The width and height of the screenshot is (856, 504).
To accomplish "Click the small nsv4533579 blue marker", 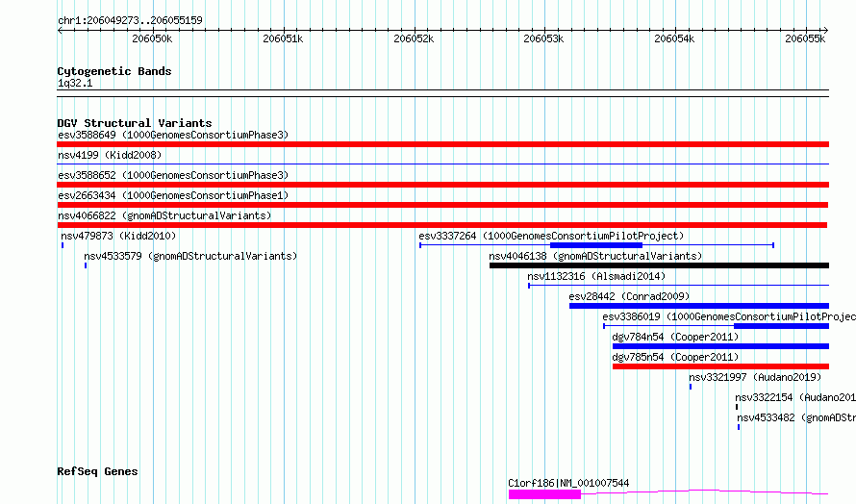I will point(86,265).
